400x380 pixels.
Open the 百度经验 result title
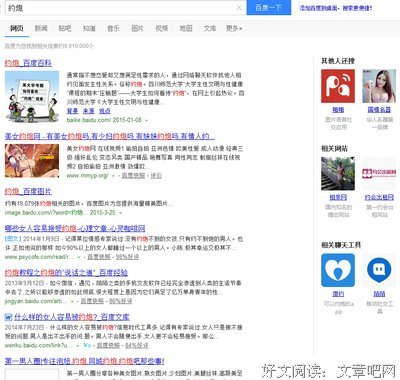pyautogui.click(x=66, y=273)
